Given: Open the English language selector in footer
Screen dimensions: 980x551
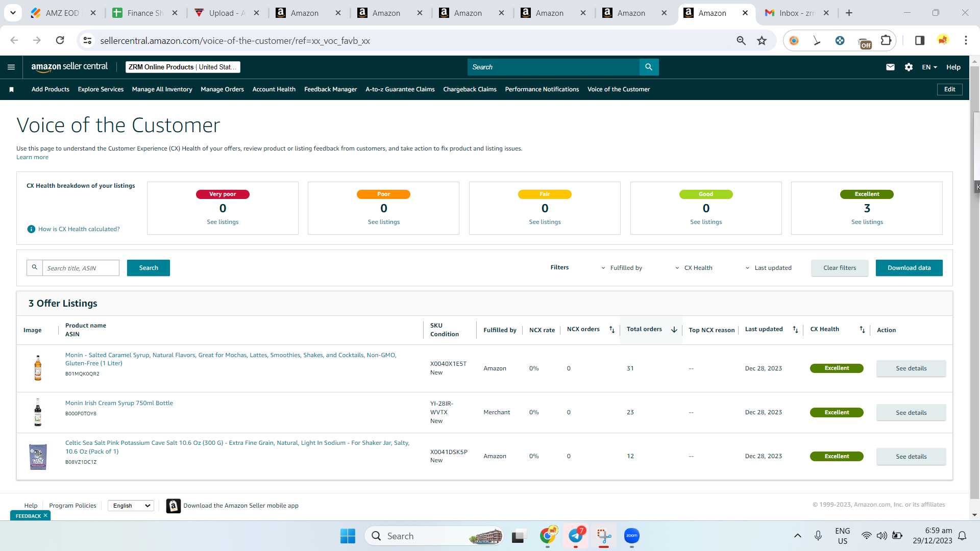Looking at the screenshot, I should point(131,506).
